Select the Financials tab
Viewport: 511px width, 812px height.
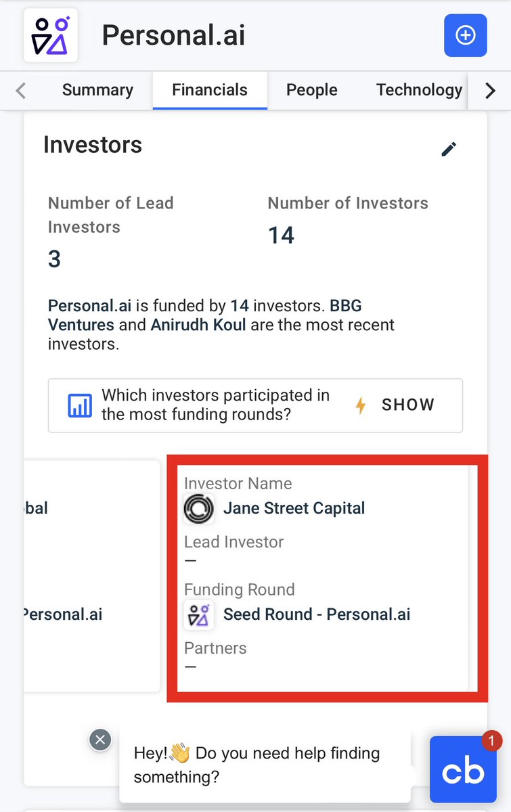210,90
